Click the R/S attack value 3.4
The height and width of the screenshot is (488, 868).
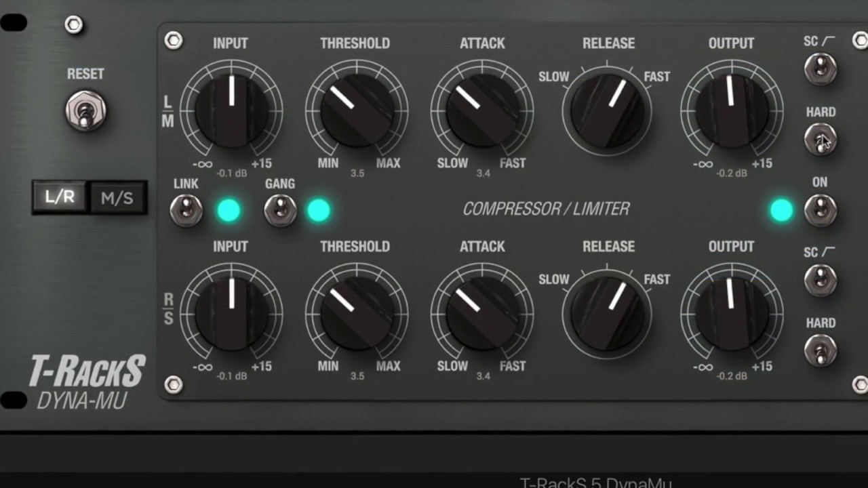tap(483, 376)
